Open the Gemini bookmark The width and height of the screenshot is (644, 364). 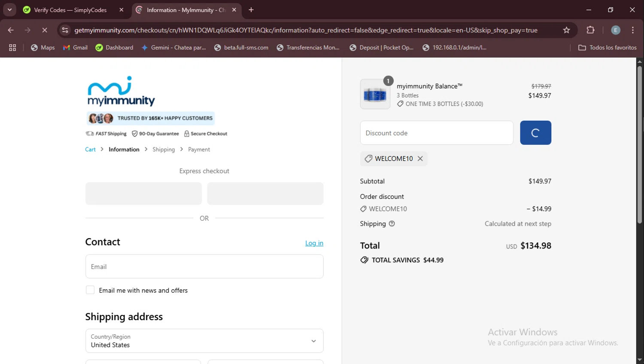click(x=174, y=48)
